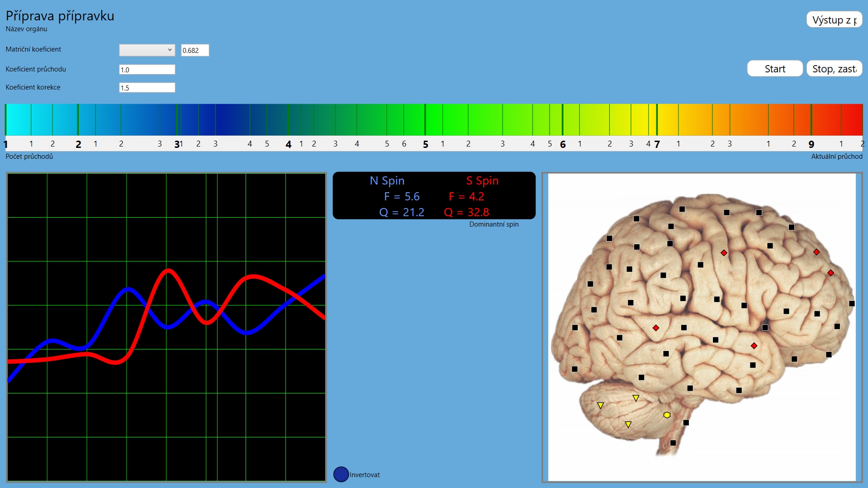Click the bold 5 marker on the scale
The image size is (868, 488).
[425, 144]
